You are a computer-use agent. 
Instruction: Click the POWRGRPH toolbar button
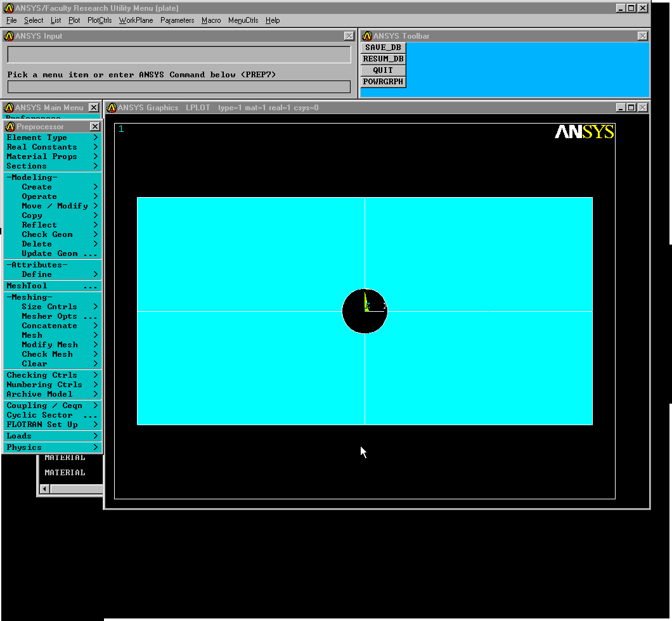pos(383,82)
